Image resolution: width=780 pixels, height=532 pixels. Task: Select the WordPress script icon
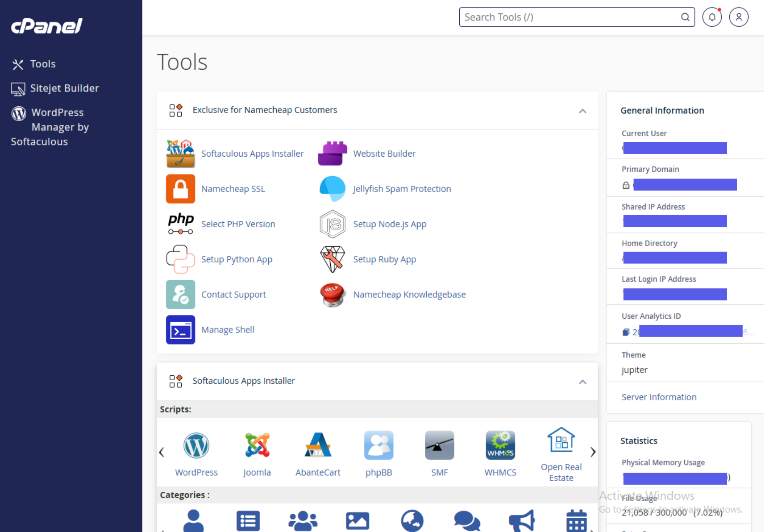(196, 446)
